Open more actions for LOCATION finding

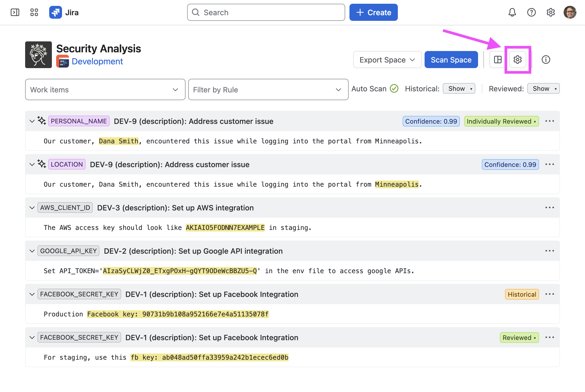[x=550, y=164]
